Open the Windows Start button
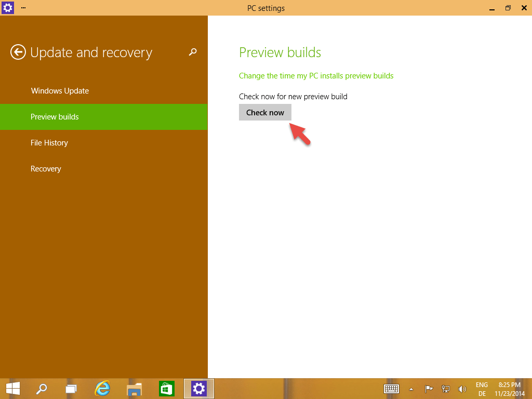 pos(13,389)
